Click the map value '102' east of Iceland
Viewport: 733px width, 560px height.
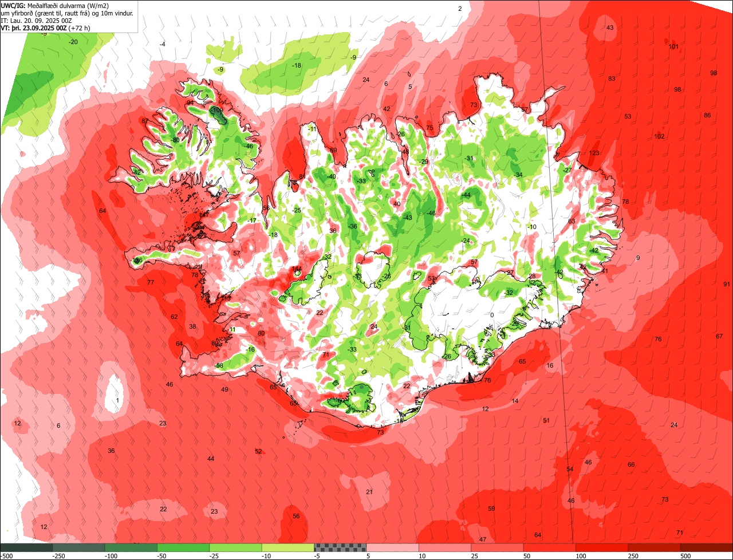[659, 136]
